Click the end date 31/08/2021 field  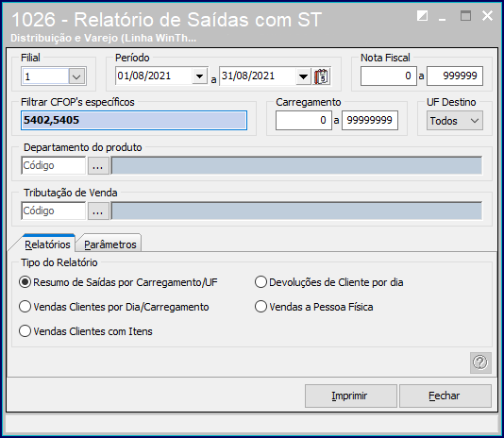coord(258,76)
